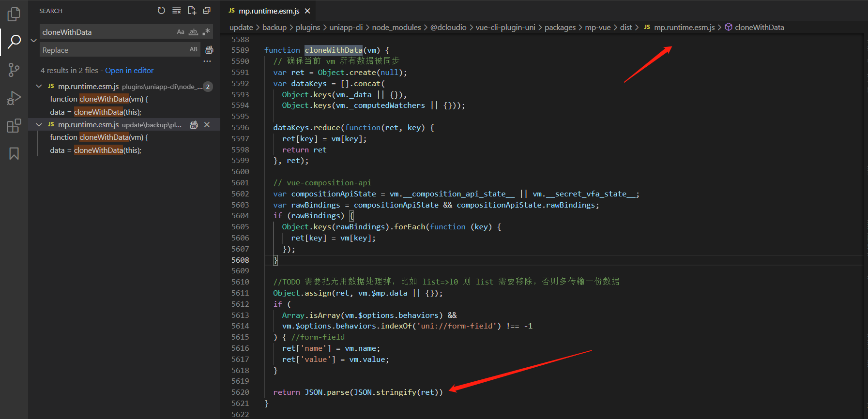Collapse all search results
This screenshot has height=419, width=868.
point(207,11)
